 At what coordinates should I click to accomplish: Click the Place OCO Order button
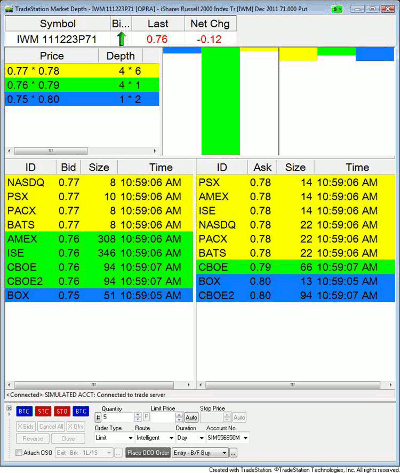[x=148, y=453]
